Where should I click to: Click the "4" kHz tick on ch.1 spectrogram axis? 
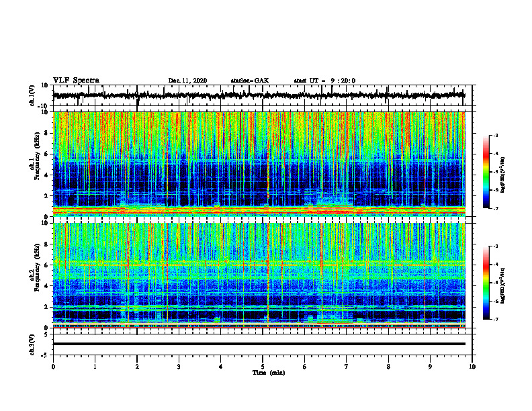(x=46, y=175)
